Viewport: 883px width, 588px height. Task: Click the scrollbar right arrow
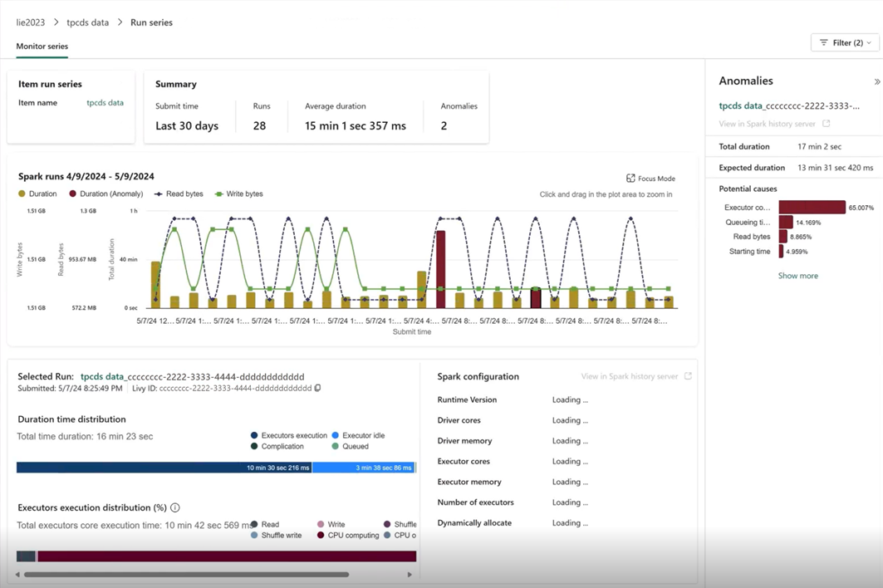[x=410, y=575]
